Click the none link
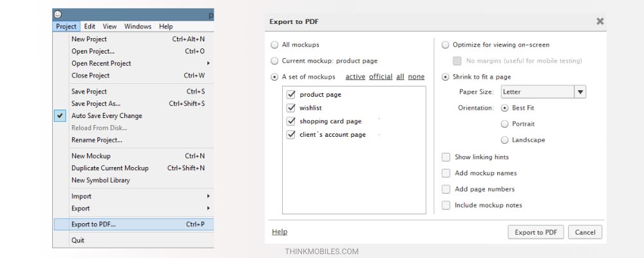This screenshot has width=644, height=258. [416, 77]
